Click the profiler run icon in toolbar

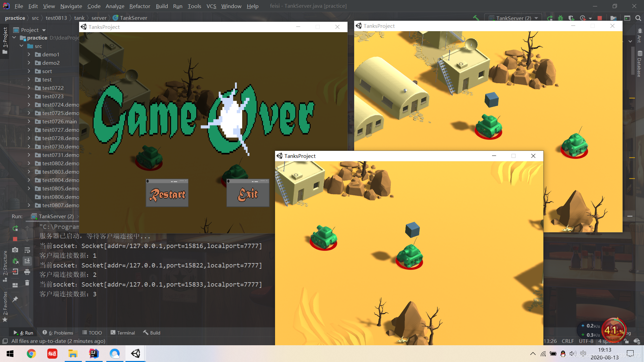[x=583, y=18]
